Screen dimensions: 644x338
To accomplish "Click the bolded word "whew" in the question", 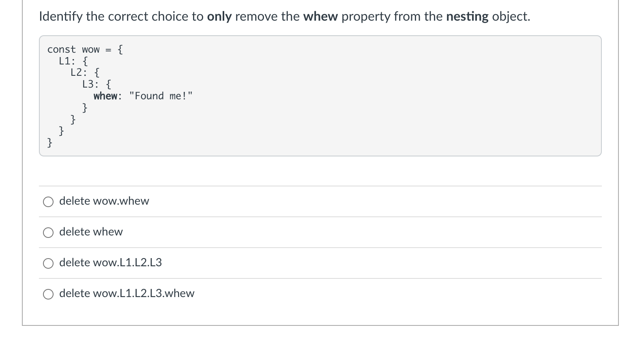I will [x=320, y=17].
